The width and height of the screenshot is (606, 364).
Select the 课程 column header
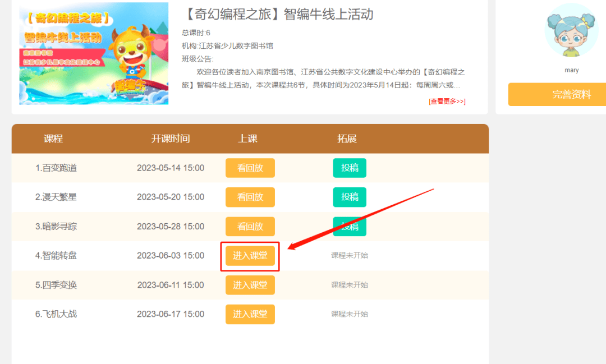(53, 139)
